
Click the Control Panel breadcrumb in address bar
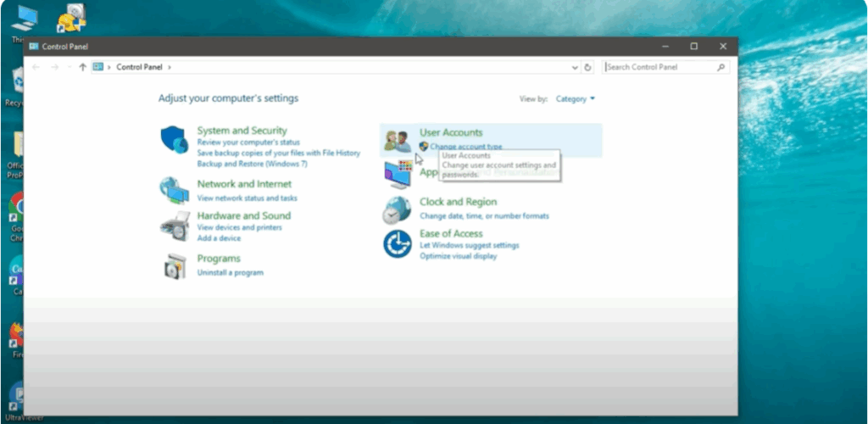pos(140,67)
